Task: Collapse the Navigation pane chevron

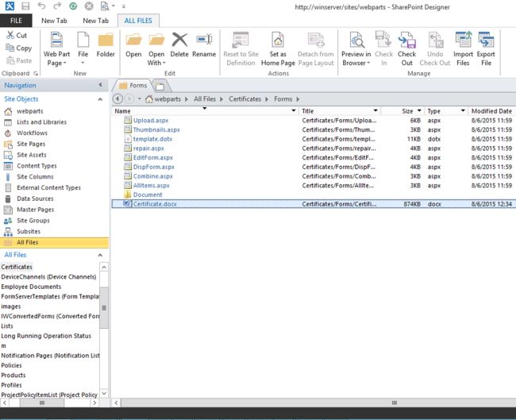Action: click(x=100, y=85)
